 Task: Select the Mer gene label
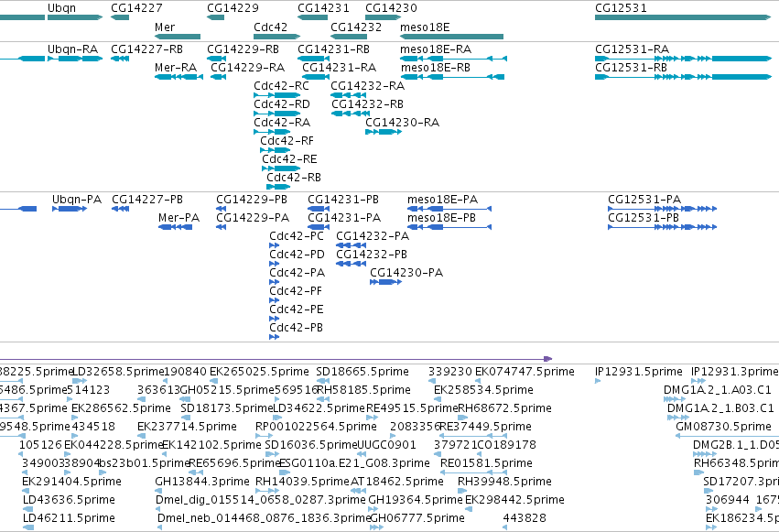(165, 27)
